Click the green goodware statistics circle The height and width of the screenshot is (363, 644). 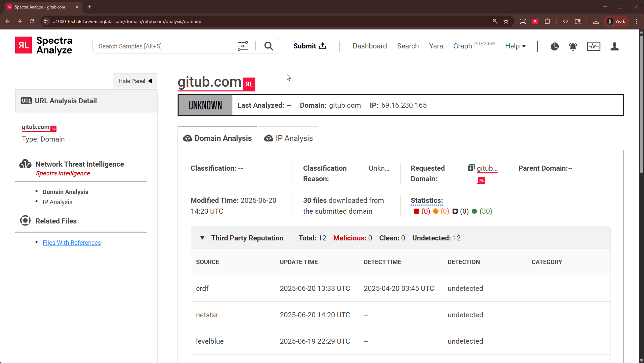click(x=474, y=211)
